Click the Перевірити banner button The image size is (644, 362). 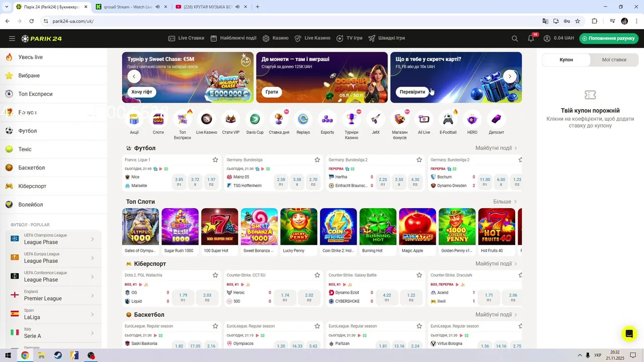412,92
